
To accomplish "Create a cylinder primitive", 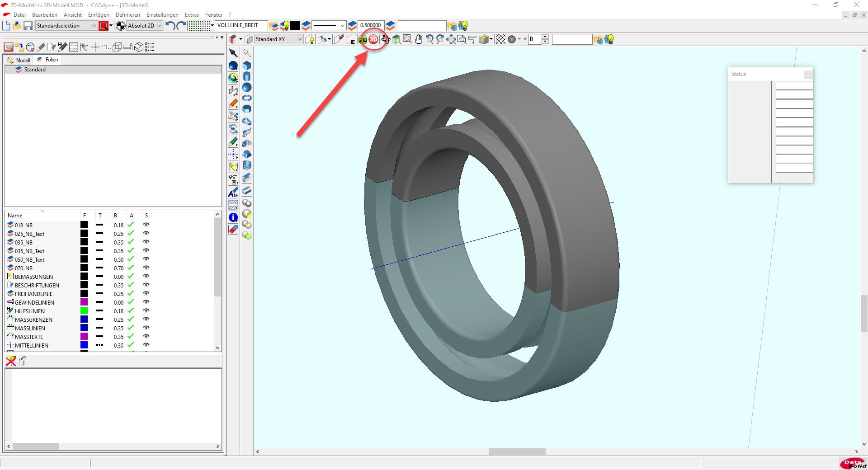I will (x=247, y=76).
